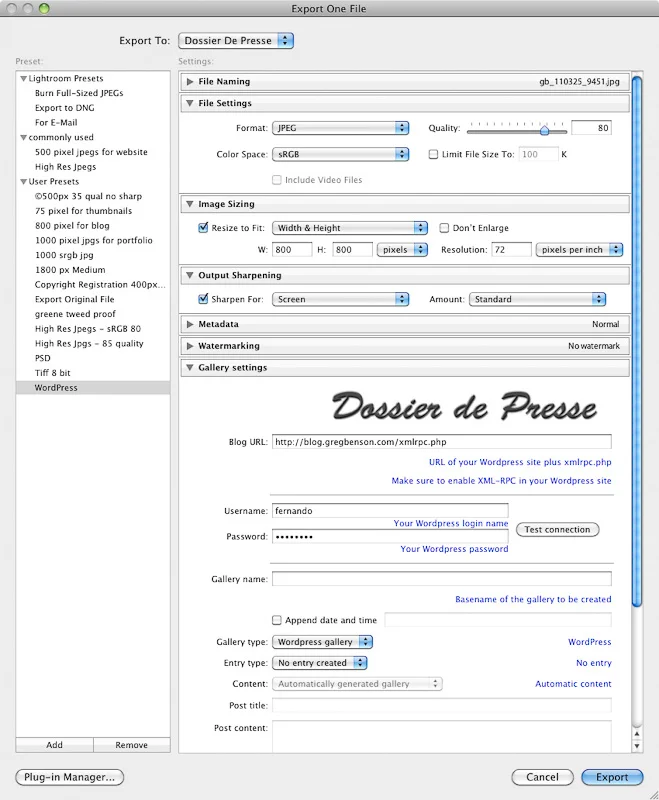The height and width of the screenshot is (800, 659).
Task: Expand the File Naming section
Action: coord(190,82)
